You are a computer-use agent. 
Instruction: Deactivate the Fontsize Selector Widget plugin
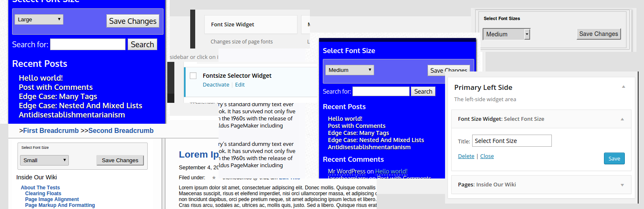(x=216, y=84)
